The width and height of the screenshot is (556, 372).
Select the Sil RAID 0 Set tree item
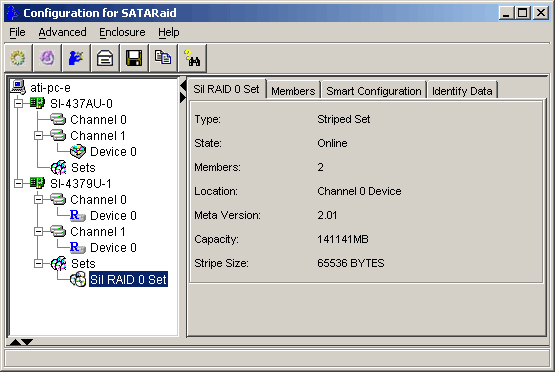pyautogui.click(x=128, y=279)
